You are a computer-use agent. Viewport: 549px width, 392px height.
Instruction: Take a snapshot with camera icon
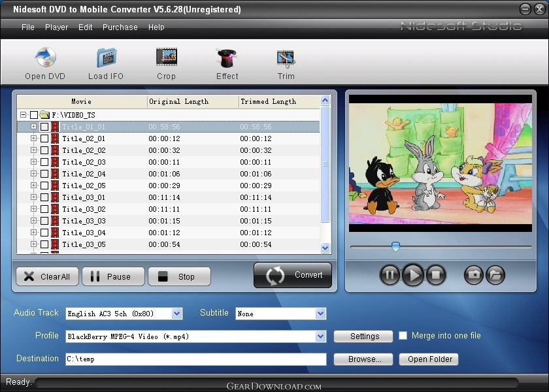coord(474,275)
